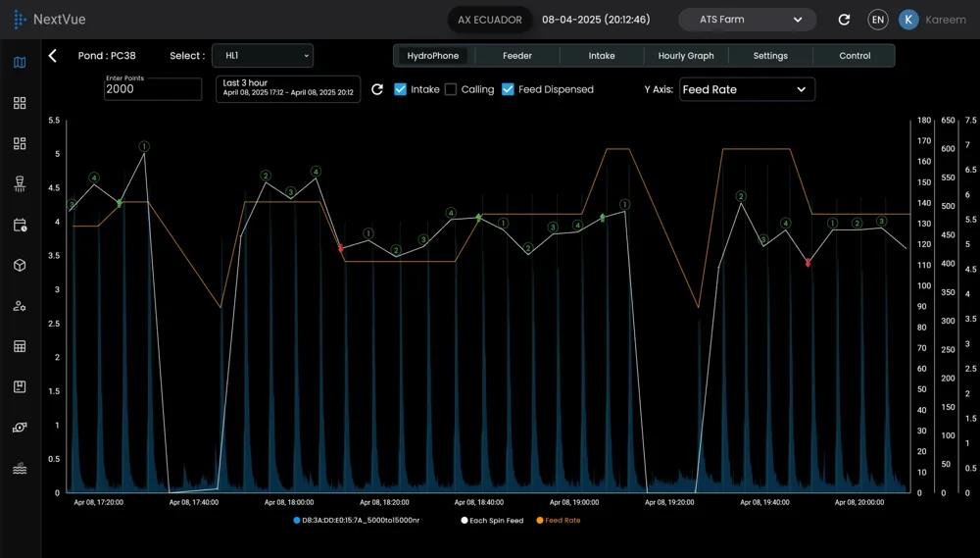Uncheck the Feed Dispensed checkbox
This screenshot has height=558, width=980.
(x=508, y=89)
